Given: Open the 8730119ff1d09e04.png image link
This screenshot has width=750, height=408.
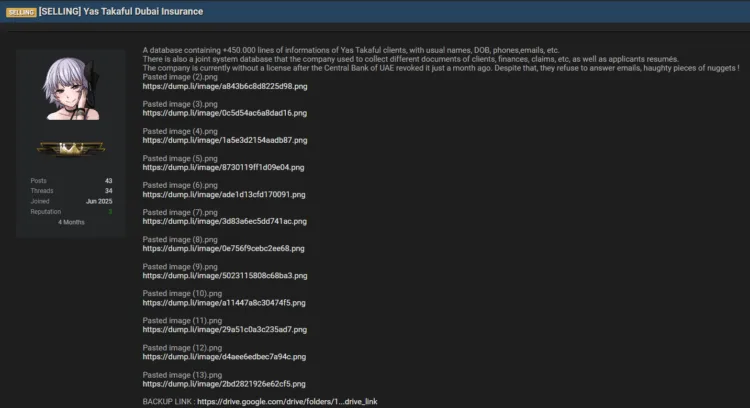Looking at the screenshot, I should point(223,168).
